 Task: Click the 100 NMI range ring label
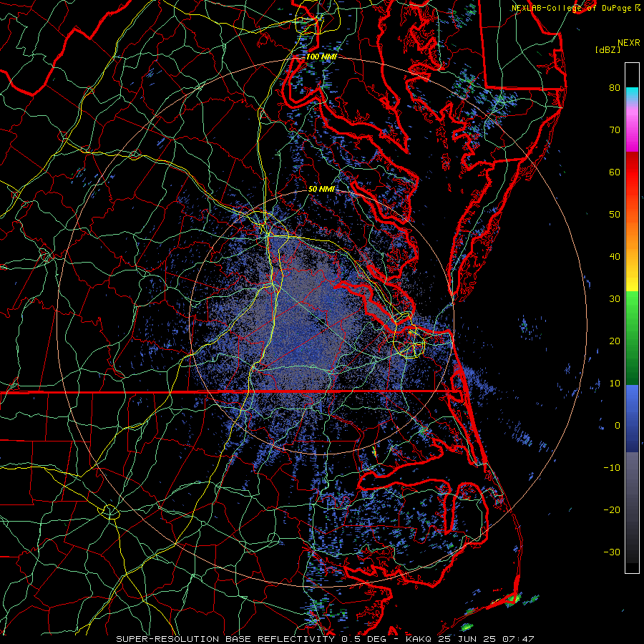click(321, 57)
